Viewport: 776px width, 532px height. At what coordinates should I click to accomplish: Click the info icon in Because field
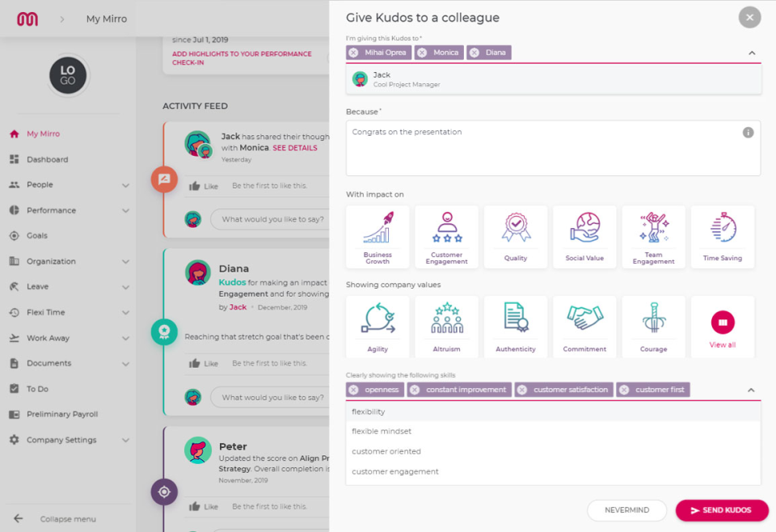tap(748, 133)
